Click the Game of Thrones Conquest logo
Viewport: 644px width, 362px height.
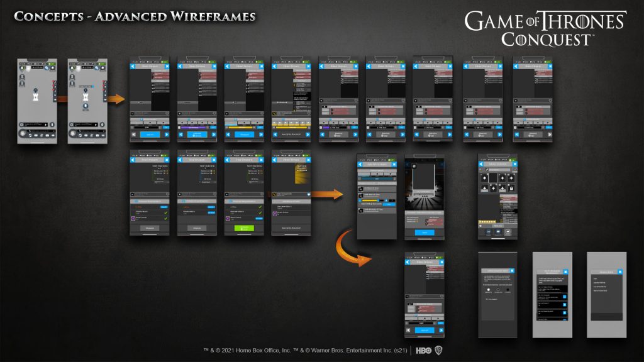click(545, 29)
